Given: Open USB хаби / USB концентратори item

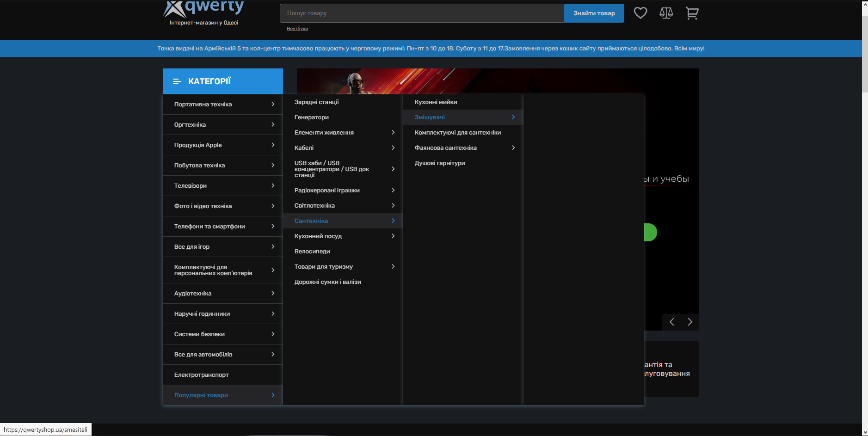Looking at the screenshot, I should [x=343, y=169].
